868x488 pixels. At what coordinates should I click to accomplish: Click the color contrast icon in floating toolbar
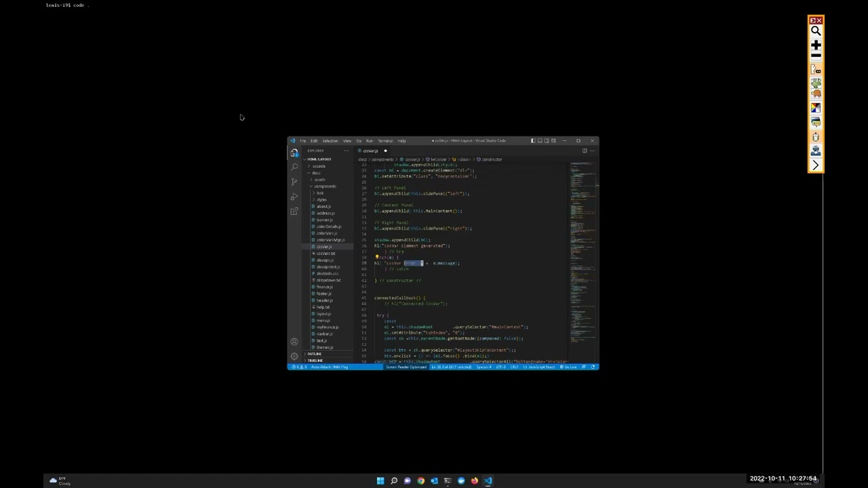pos(816,108)
